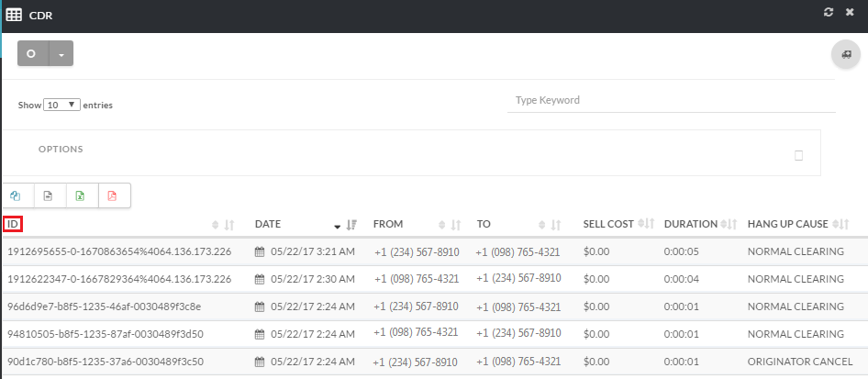The width and height of the screenshot is (868, 379).
Task: Sort the table by ID column
Action: [13, 224]
